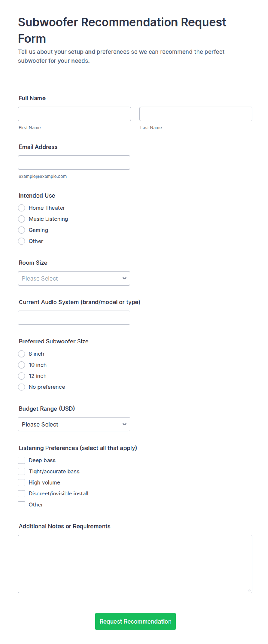Expand the Budget Range (USD) dropdown
Image resolution: width=268 pixels, height=644 pixels.
(x=74, y=425)
